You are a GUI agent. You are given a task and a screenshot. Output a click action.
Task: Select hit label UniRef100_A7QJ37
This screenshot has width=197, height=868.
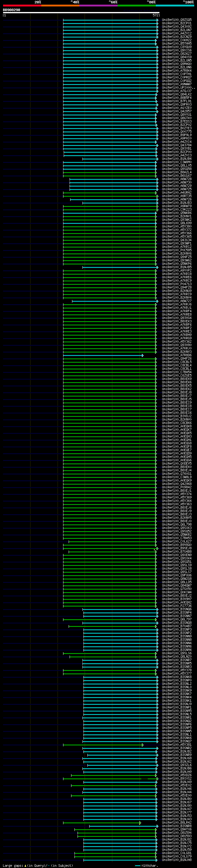pyautogui.click(x=177, y=91)
